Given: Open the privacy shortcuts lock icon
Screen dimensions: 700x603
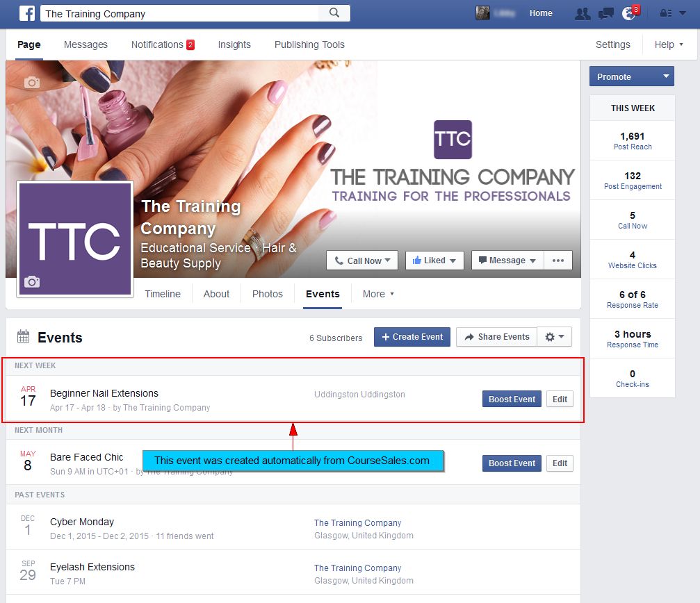Looking at the screenshot, I should click(x=666, y=13).
